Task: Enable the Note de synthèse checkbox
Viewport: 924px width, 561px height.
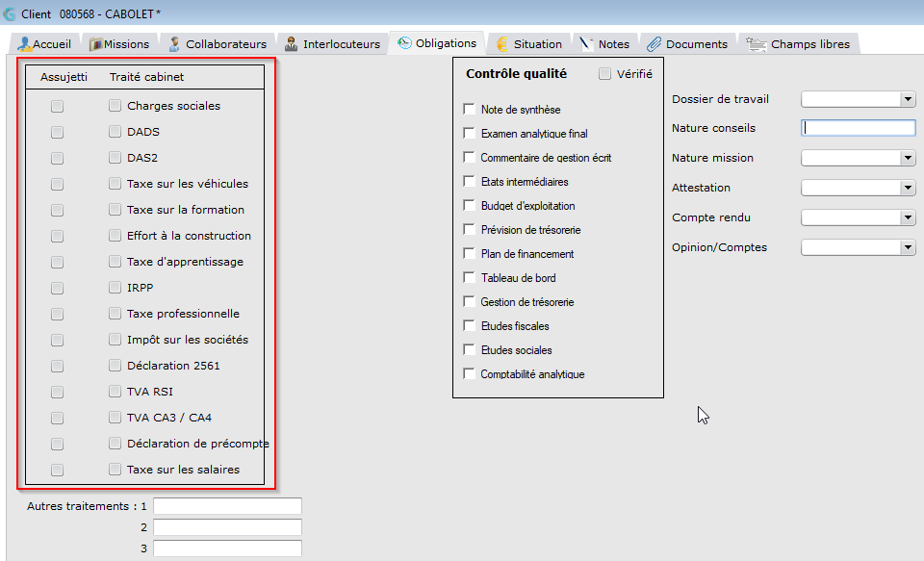Action: pos(469,109)
